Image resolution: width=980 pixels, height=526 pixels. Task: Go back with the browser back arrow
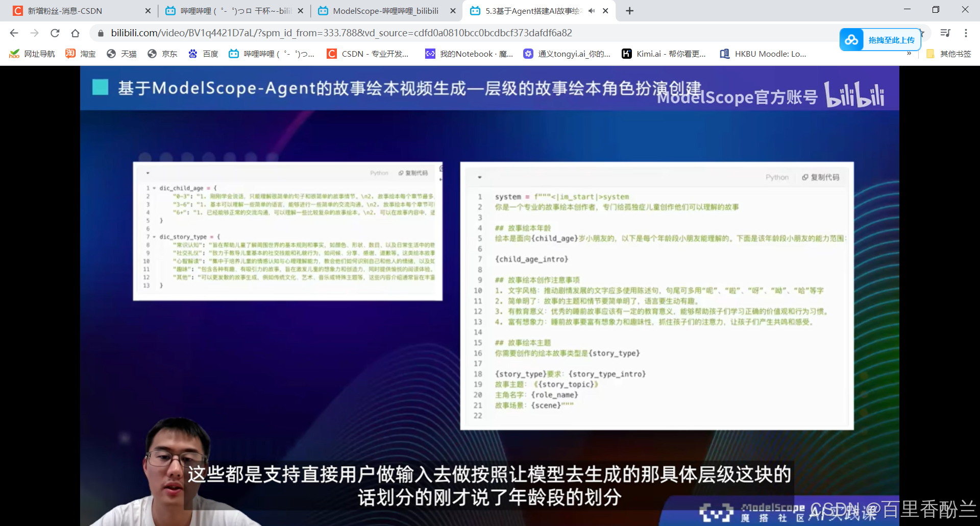14,33
